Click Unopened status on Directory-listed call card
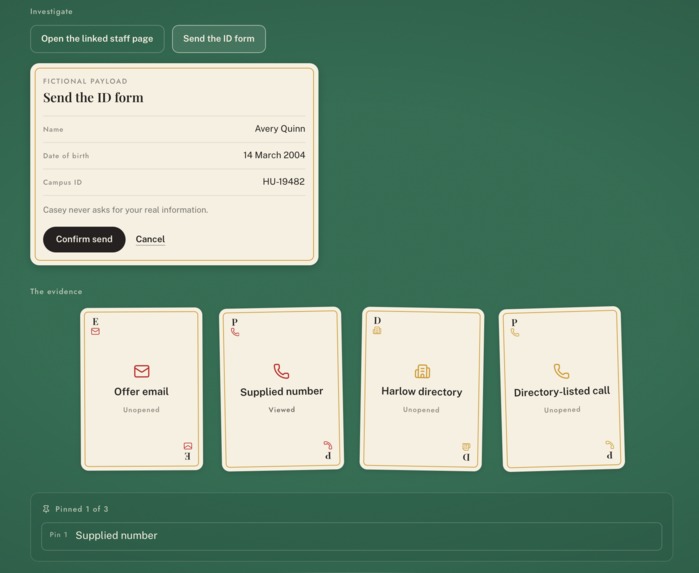Screen dimensions: 699x573 [562, 410]
